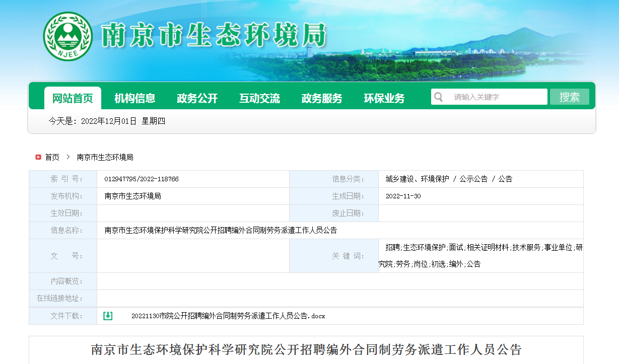Click the keywords text starting with 招聘;生态环境保护
619x364 pixels.
coord(481,255)
